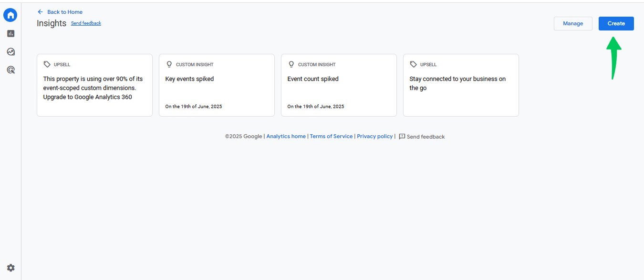644x280 pixels.
Task: Click date text under Event count spiked
Action: pyautogui.click(x=316, y=106)
